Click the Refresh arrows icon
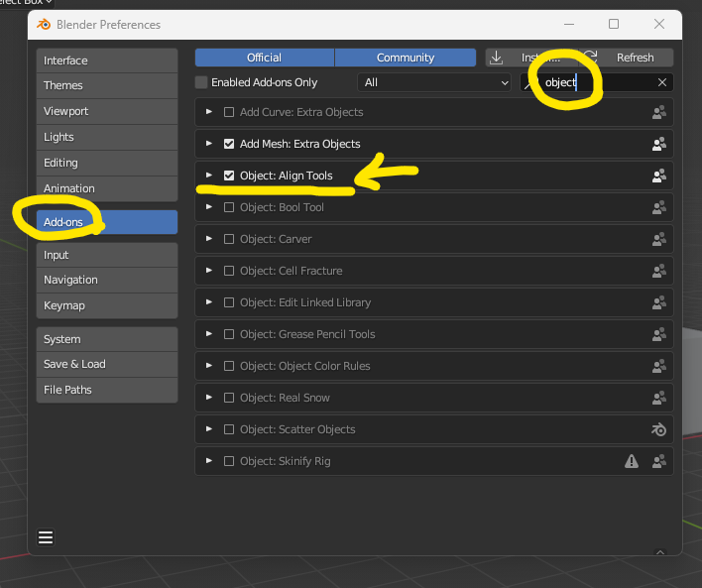 [591, 57]
